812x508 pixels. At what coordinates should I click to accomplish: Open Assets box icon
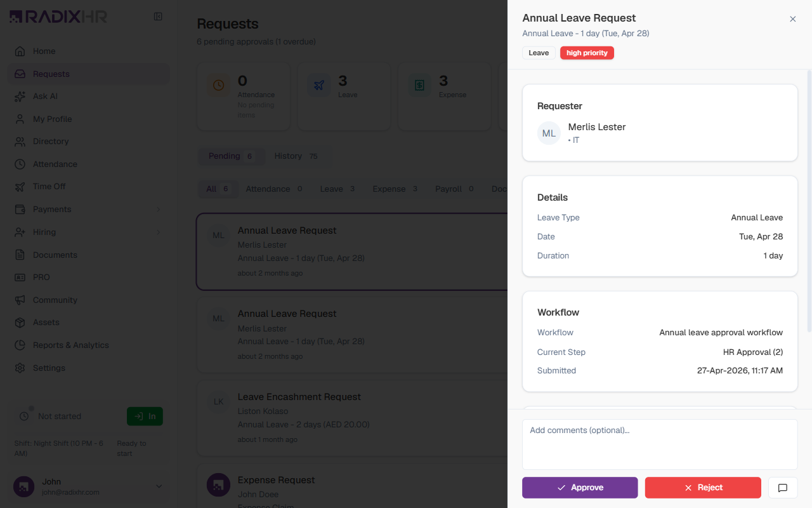pos(20,323)
